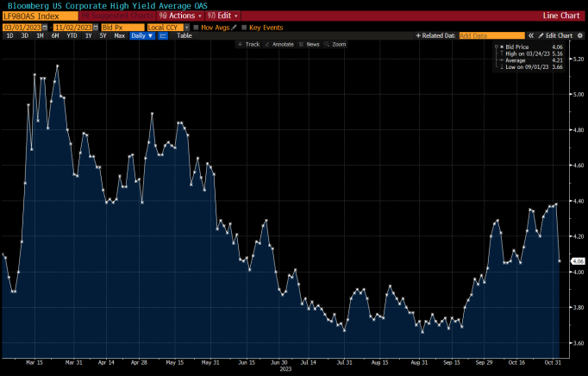588x376 pixels.
Task: Select the Track crosshair tool
Action: (248, 44)
